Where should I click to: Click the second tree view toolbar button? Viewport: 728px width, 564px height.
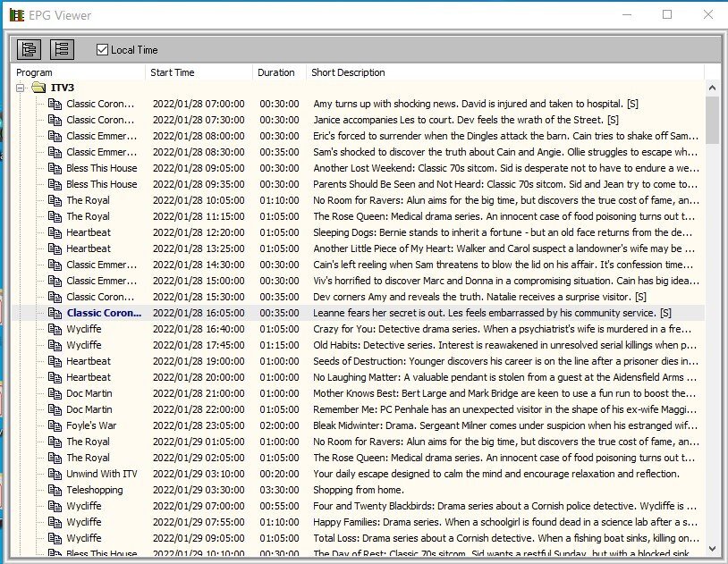[62, 49]
